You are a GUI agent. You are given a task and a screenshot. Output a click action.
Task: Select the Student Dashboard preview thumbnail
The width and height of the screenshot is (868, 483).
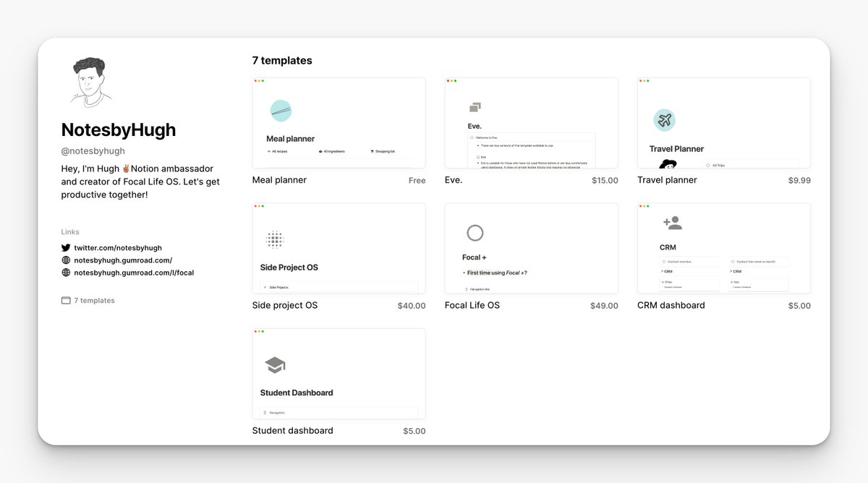(339, 373)
